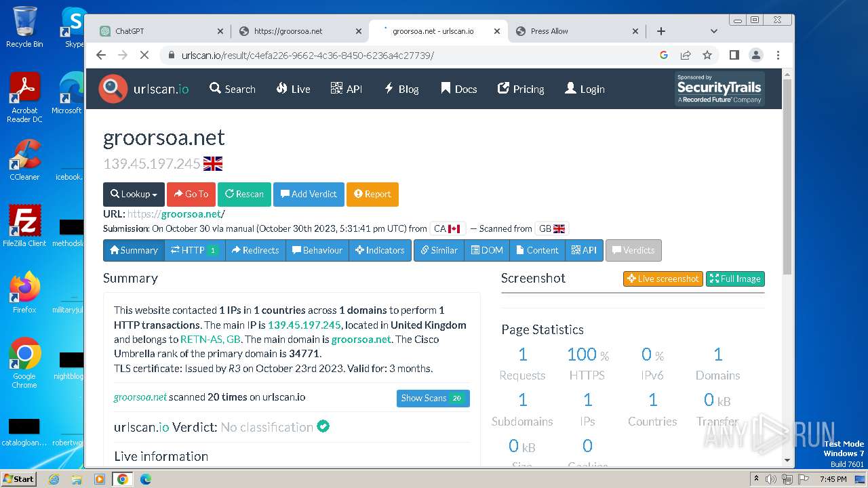Open the Blog link in navbar
The height and width of the screenshot is (488, 868).
[401, 89]
